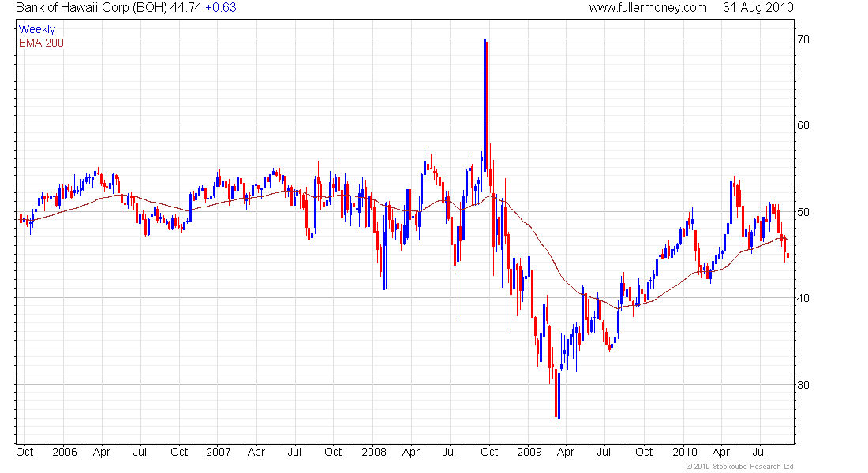Click the date '31 Aug 2010'

[x=758, y=8]
